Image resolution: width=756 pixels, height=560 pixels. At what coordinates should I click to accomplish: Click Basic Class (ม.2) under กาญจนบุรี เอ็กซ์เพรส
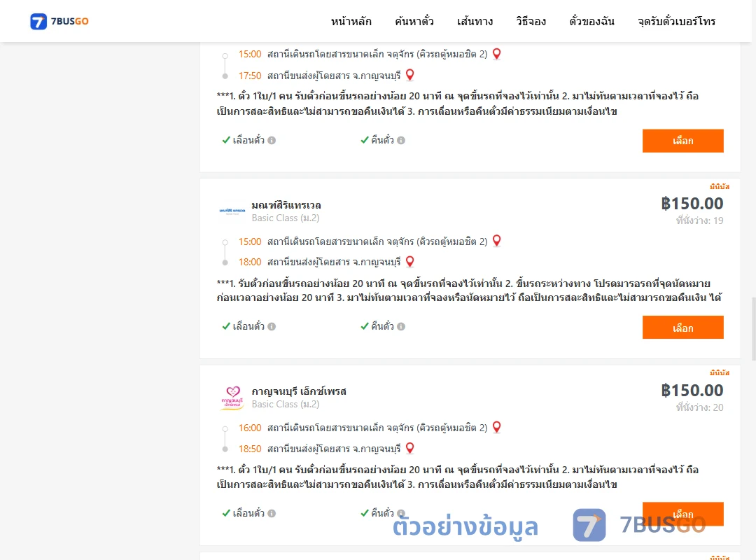pos(286,404)
